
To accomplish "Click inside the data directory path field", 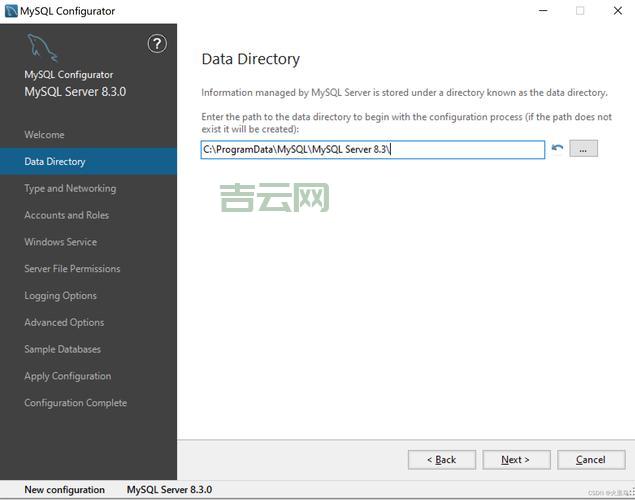I will 372,149.
